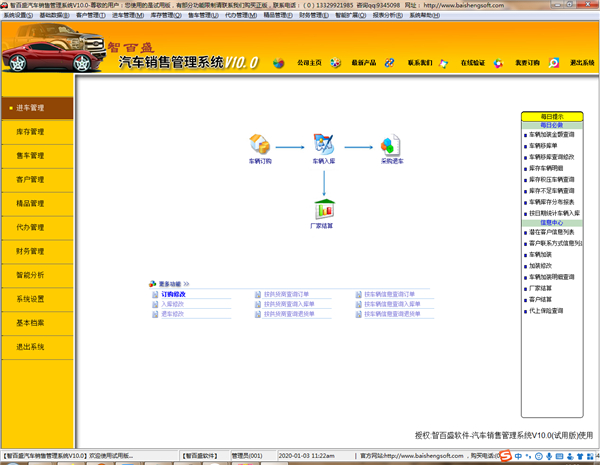Click the 管理员(001) status bar entry
The height and width of the screenshot is (465, 600).
(x=247, y=456)
